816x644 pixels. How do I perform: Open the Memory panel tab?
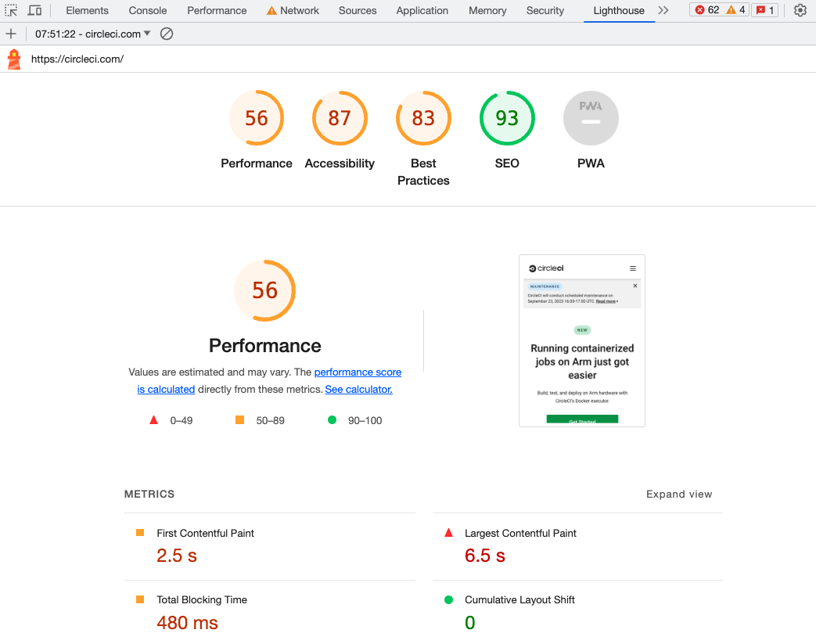pos(487,10)
